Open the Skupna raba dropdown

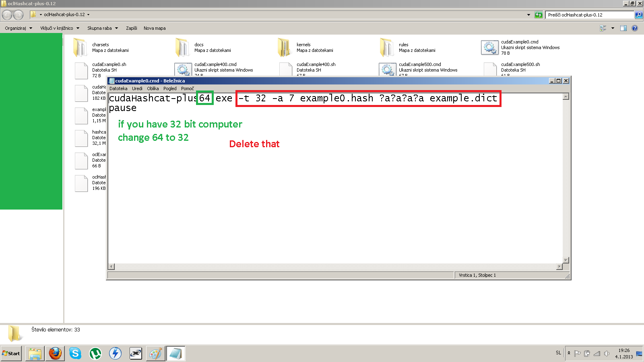tap(103, 28)
